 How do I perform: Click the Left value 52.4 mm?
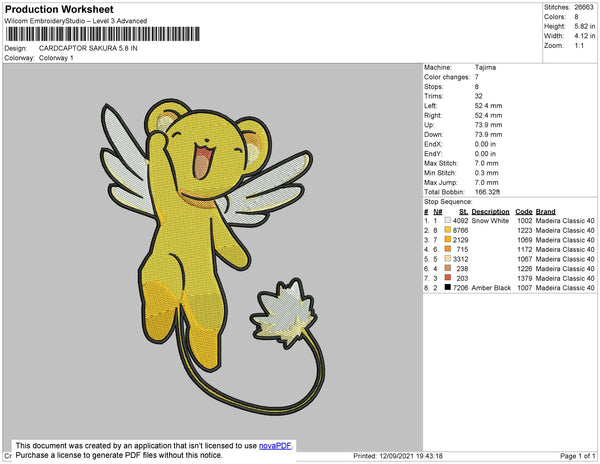pos(488,106)
